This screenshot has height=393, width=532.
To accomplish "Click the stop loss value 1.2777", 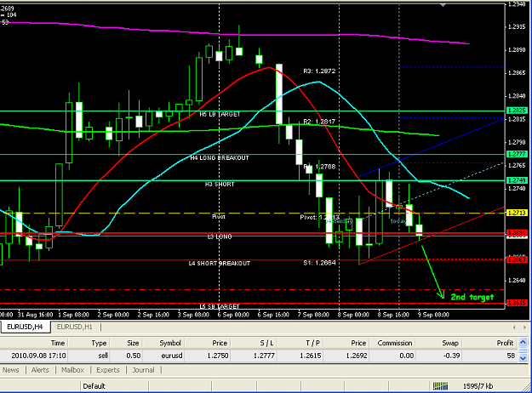I will pos(264,356).
